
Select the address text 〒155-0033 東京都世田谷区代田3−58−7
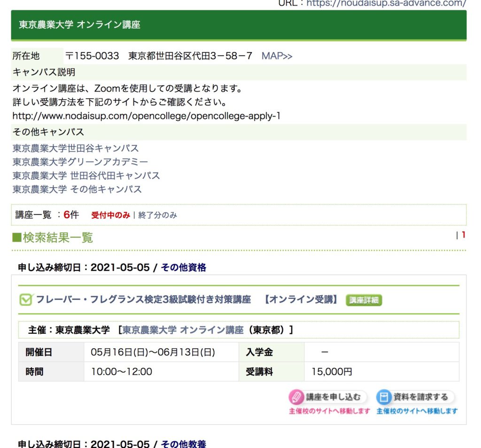tap(159, 56)
